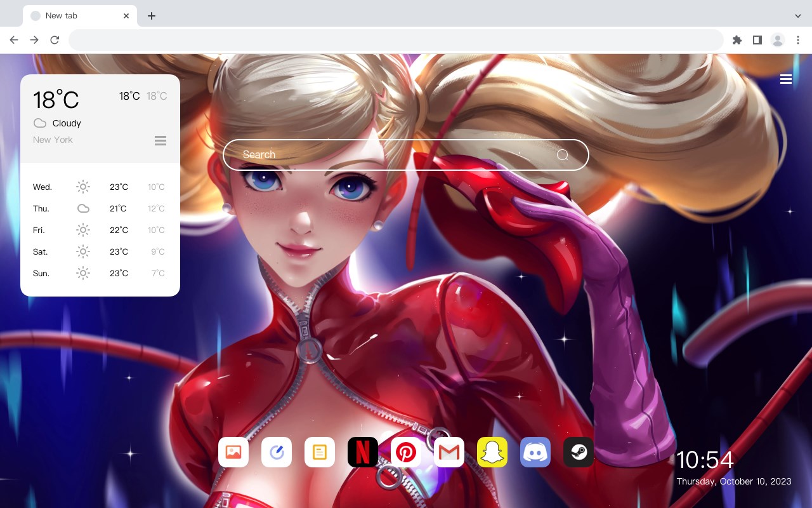Click into the Search field
This screenshot has height=508, width=812.
[406, 155]
